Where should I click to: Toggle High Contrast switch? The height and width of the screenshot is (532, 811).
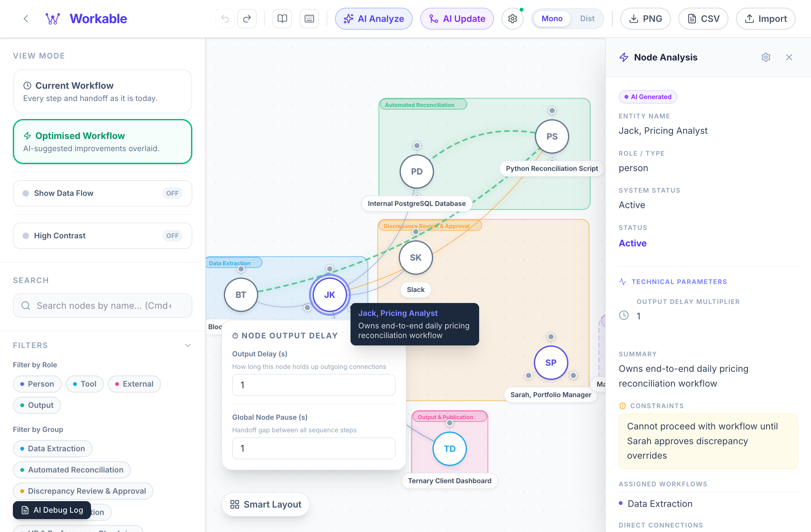coord(172,236)
